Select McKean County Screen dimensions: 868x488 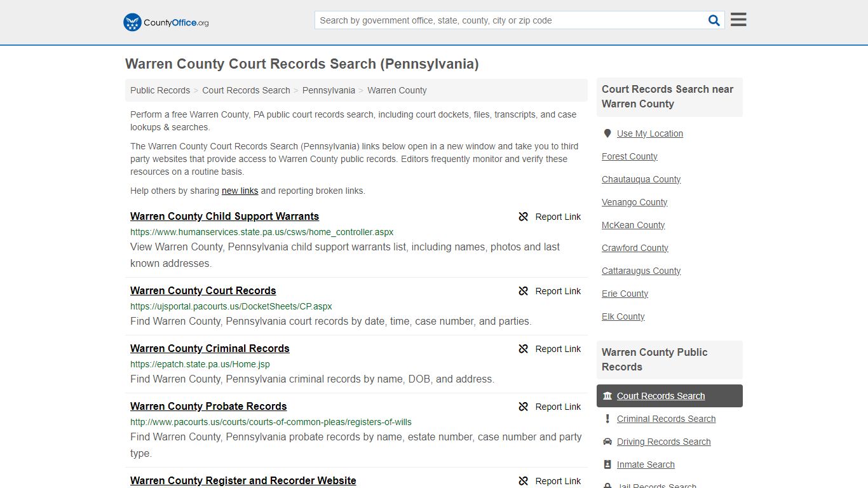click(x=634, y=225)
